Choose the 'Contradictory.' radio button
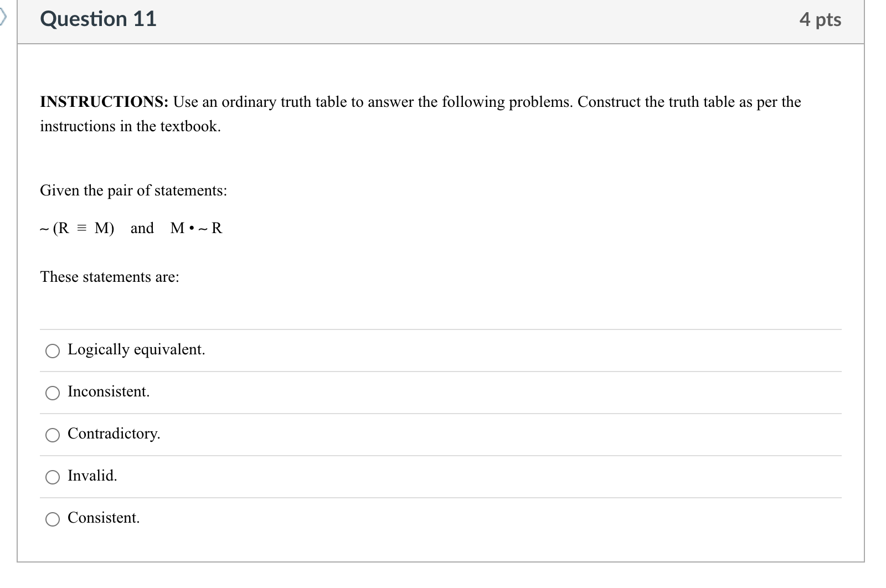This screenshot has width=886, height=588. point(53,435)
